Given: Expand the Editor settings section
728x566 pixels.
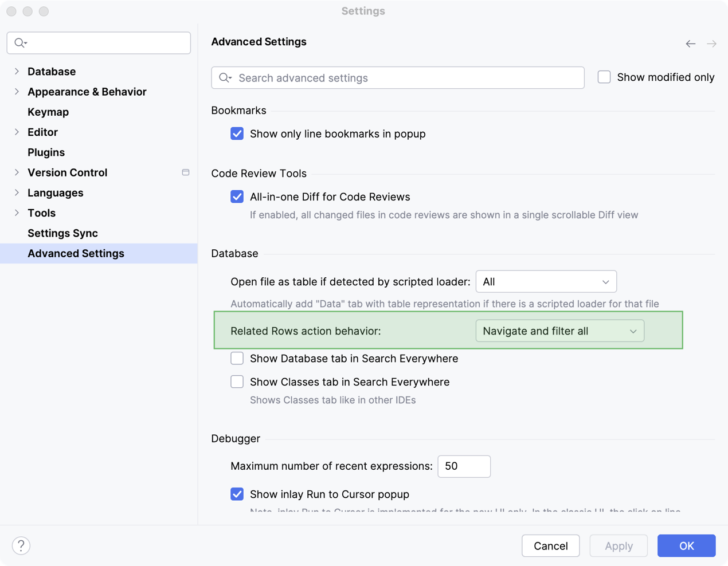Looking at the screenshot, I should pyautogui.click(x=17, y=132).
